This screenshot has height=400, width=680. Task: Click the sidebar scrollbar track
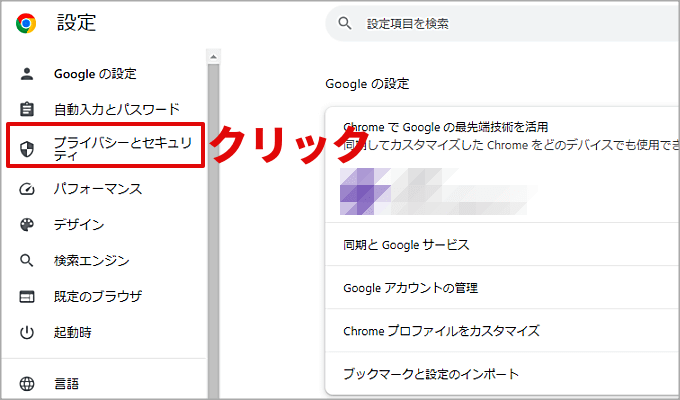point(213,230)
